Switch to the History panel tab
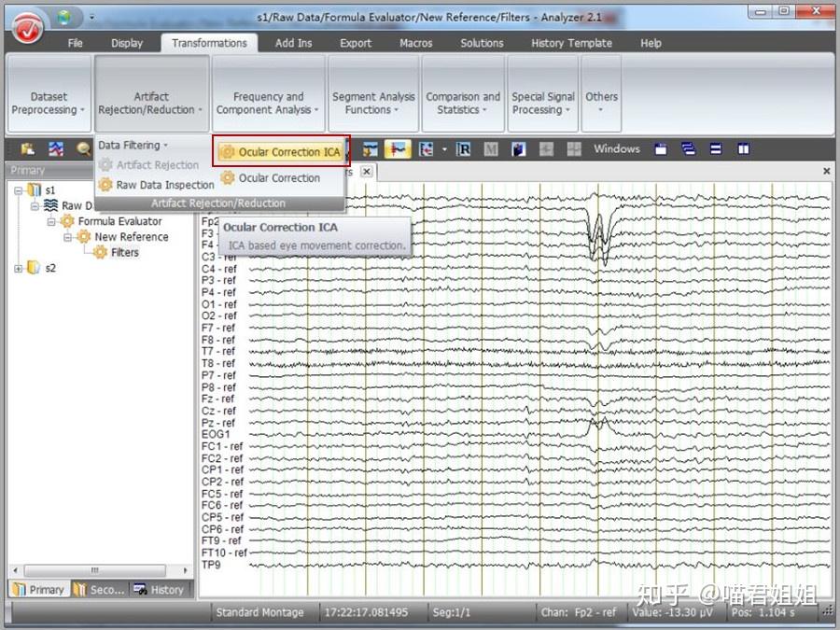840x630 pixels. [x=160, y=590]
